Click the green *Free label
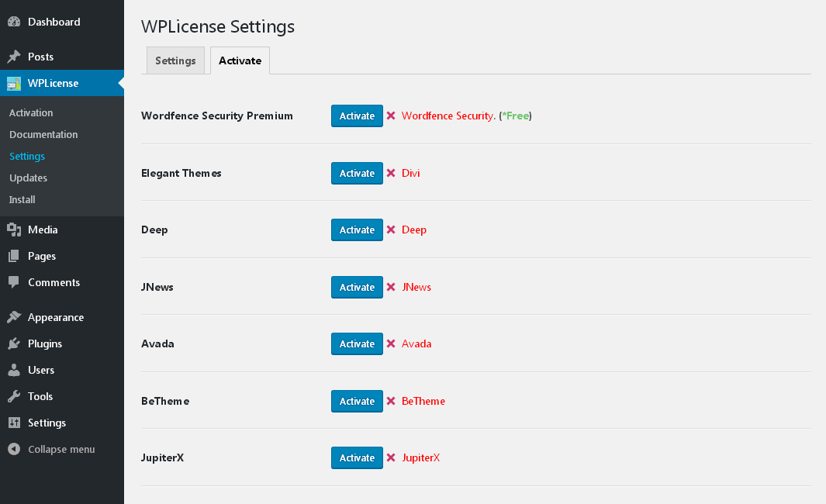Viewport: 826px width, 504px height. 515,116
